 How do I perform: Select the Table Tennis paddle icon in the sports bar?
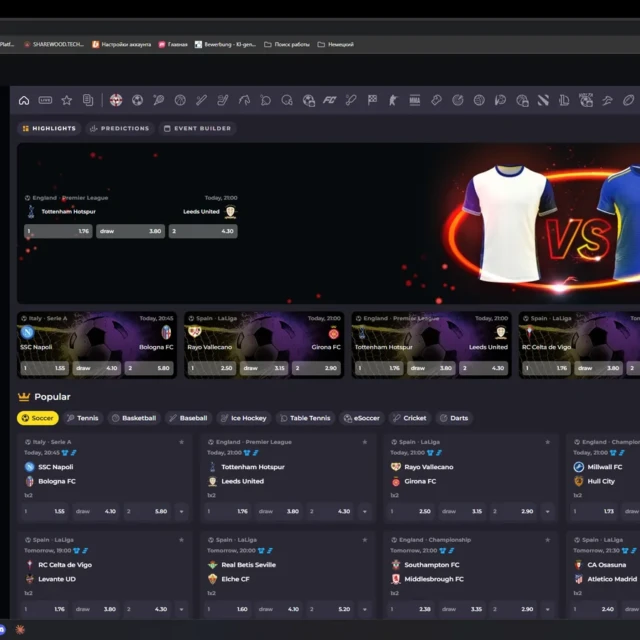coord(265,100)
